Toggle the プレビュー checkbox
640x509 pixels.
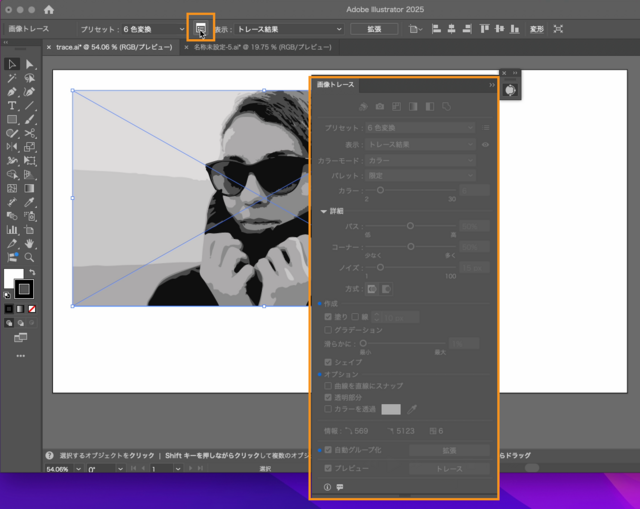(328, 468)
